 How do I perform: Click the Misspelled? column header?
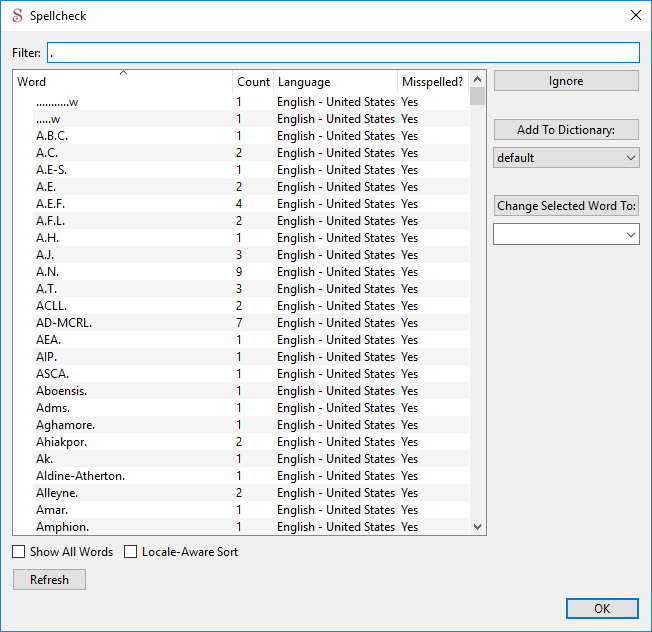(x=432, y=82)
